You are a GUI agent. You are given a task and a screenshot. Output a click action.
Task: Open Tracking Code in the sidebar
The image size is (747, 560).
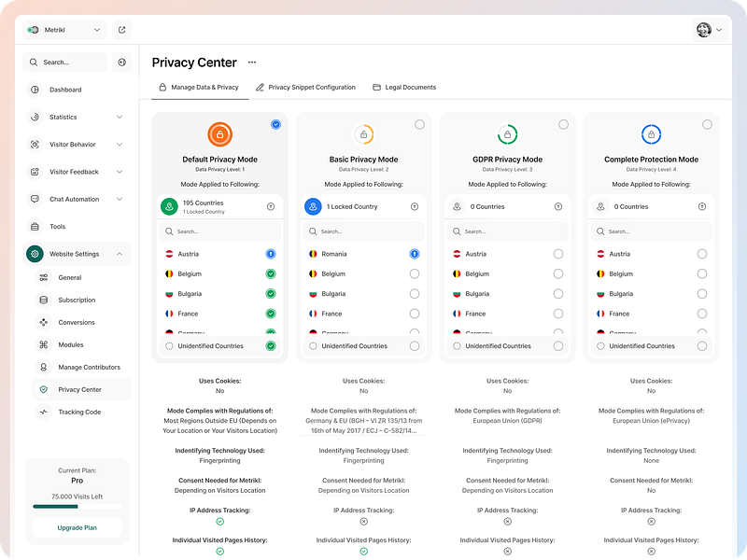(x=79, y=412)
